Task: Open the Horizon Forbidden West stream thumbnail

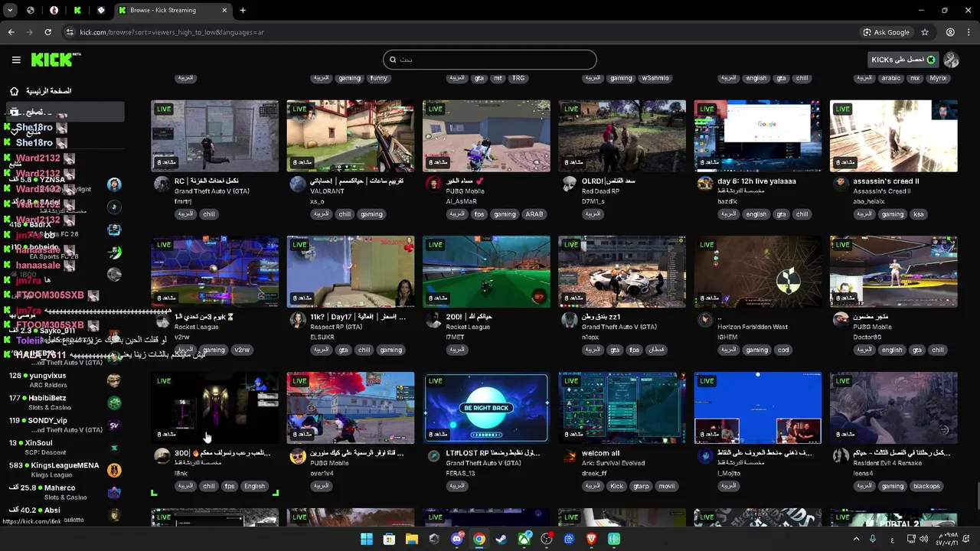Action: point(757,272)
